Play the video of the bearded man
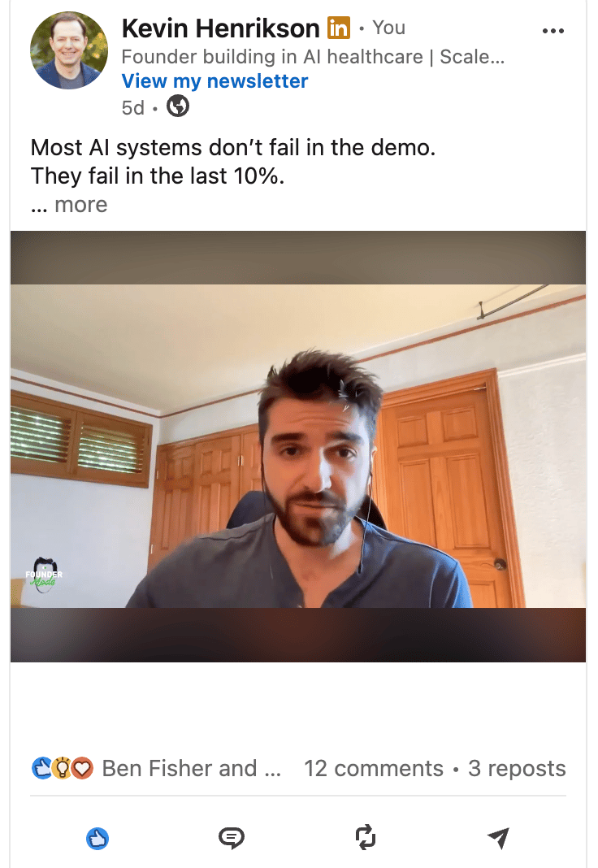The width and height of the screenshot is (598, 868). point(298,446)
